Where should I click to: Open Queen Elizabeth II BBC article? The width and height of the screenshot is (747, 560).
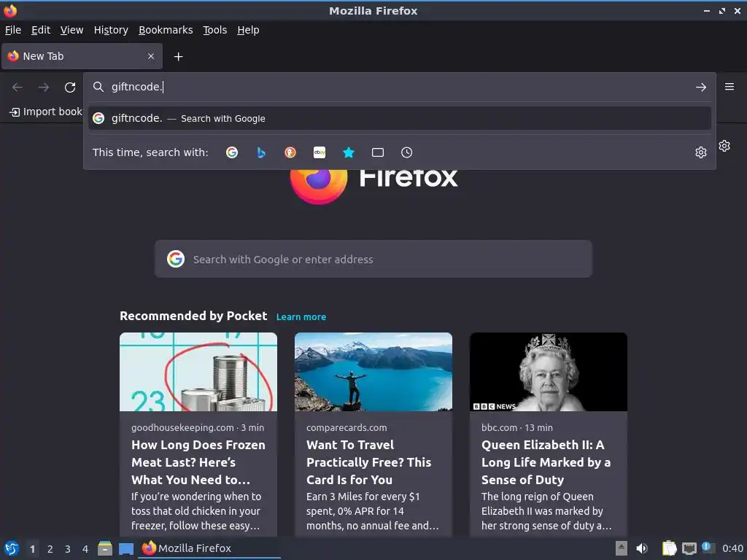coord(546,462)
